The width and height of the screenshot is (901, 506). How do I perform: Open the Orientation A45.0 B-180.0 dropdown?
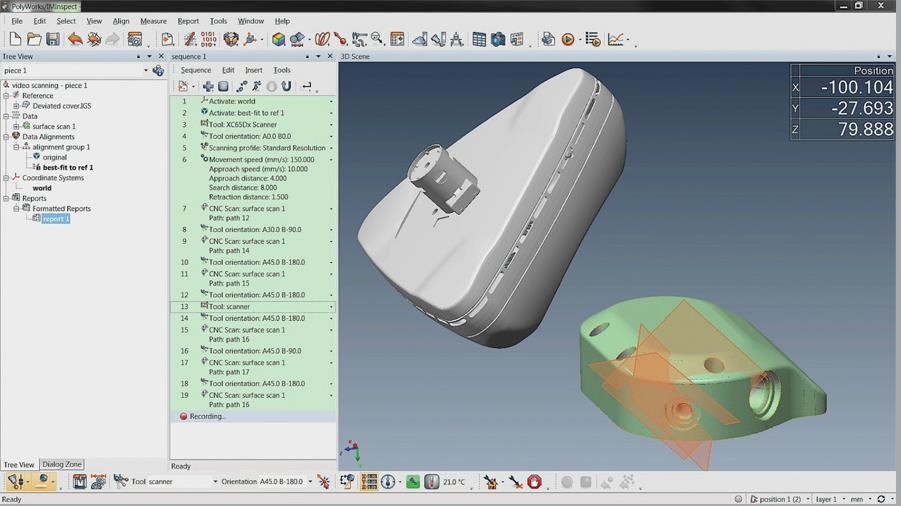coord(310,482)
